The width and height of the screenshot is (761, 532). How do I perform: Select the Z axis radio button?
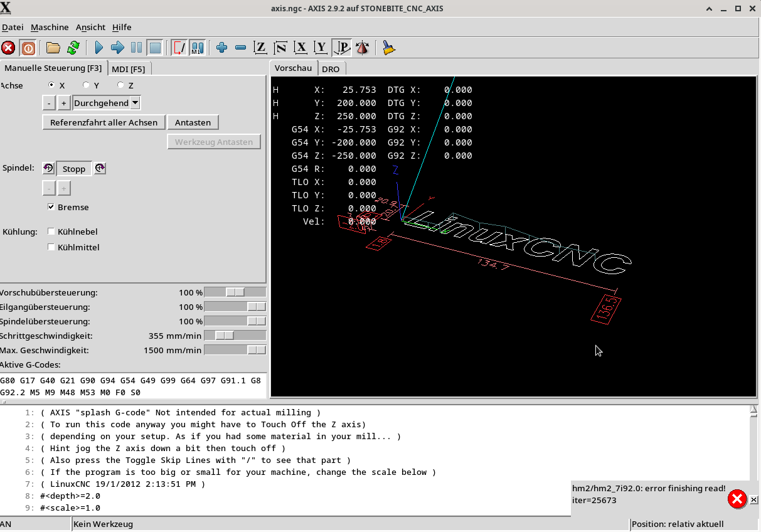(x=120, y=85)
